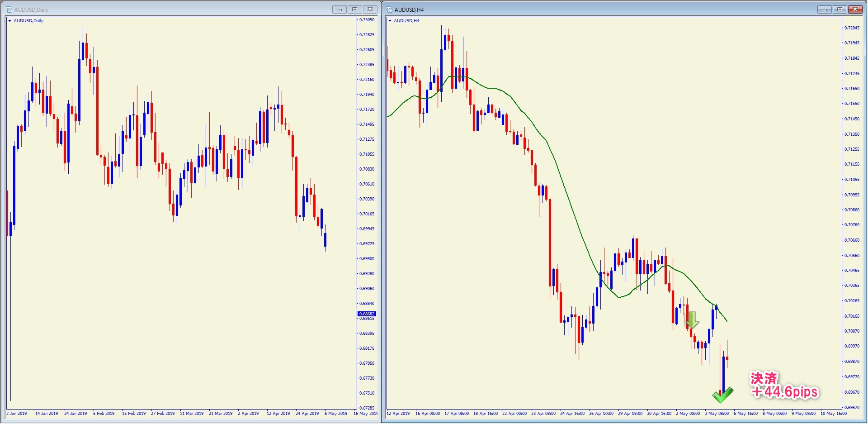Image resolution: width=868 pixels, height=424 pixels.
Task: Click the 0.71450 price on H4 scale
Action: (852, 119)
